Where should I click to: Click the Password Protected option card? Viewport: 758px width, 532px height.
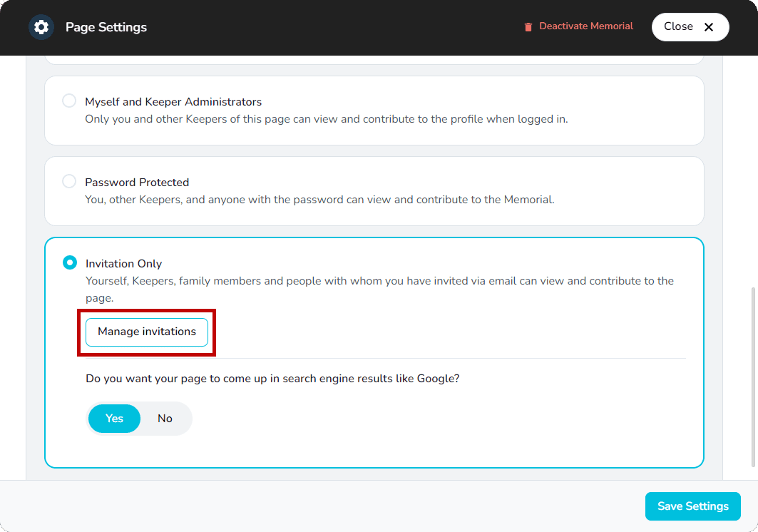tap(374, 191)
